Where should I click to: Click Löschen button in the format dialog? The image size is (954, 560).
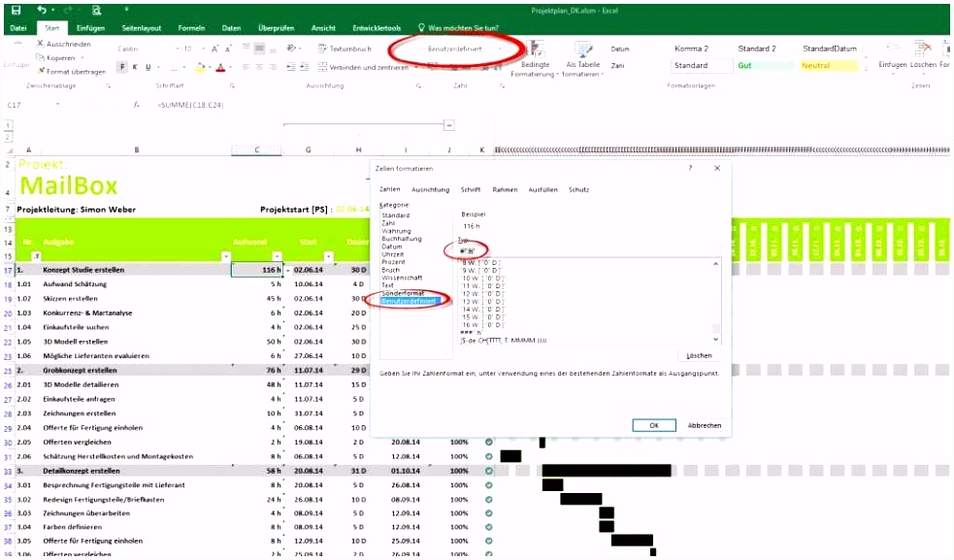coord(699,355)
